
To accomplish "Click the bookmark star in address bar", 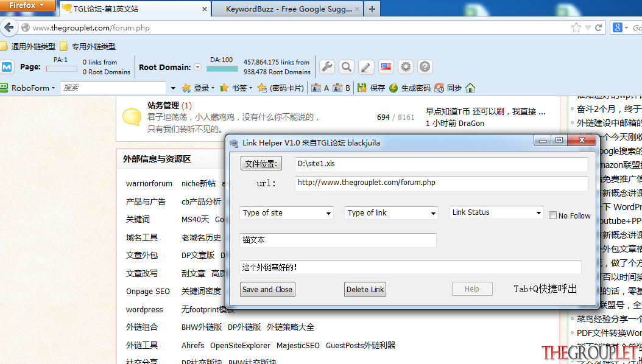I will (x=576, y=28).
